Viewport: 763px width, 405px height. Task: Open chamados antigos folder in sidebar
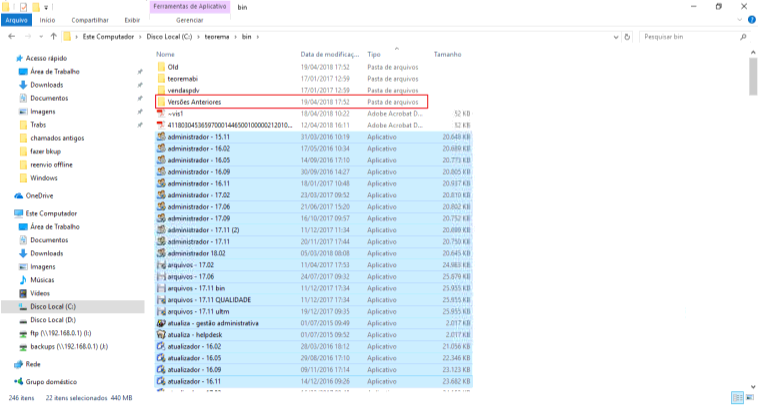click(x=57, y=138)
